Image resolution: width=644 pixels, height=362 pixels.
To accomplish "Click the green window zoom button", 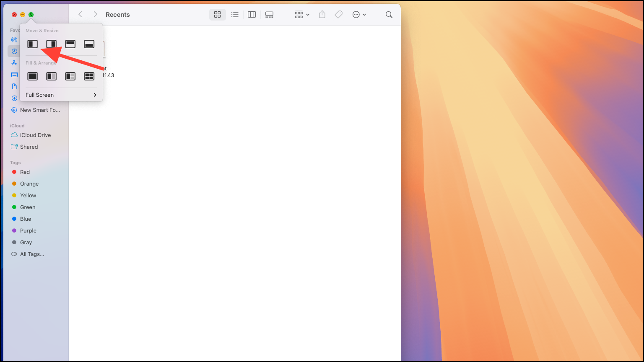I will (31, 15).
